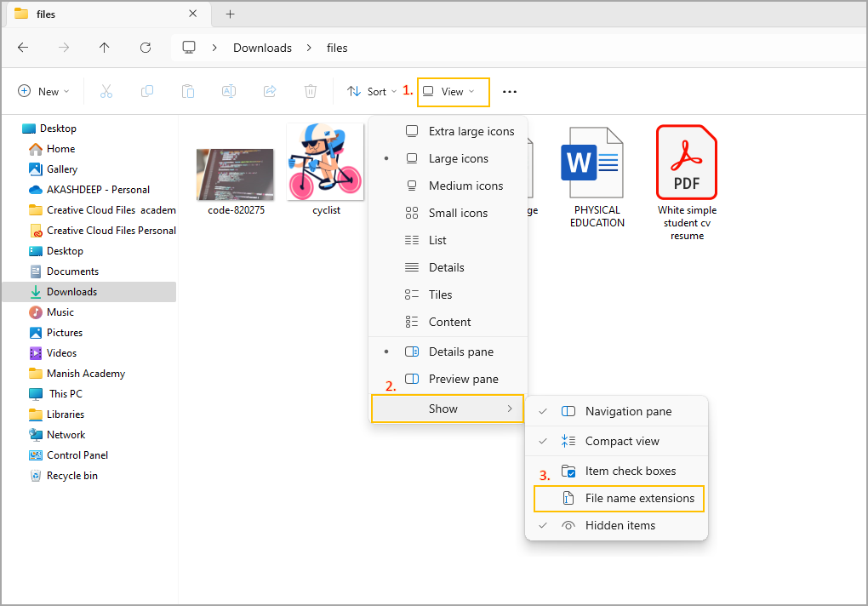Open the cyclist image thumbnail

pyautogui.click(x=325, y=163)
